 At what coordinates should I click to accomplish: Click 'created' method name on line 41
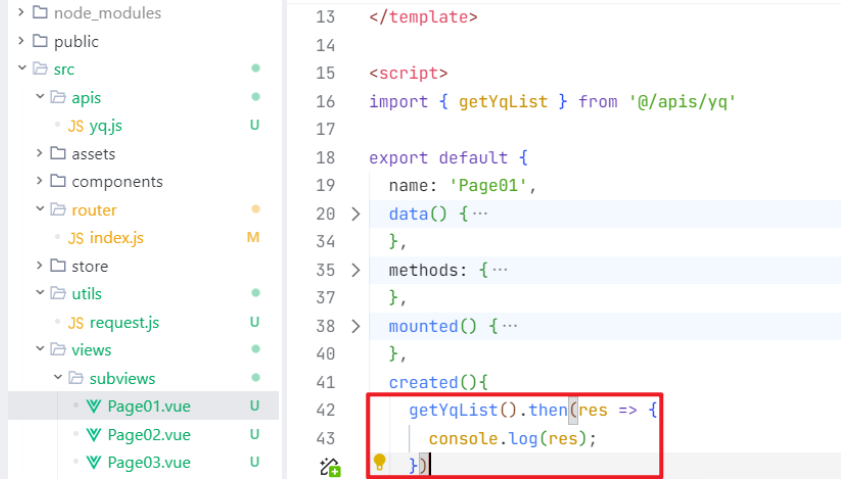pyautogui.click(x=423, y=382)
